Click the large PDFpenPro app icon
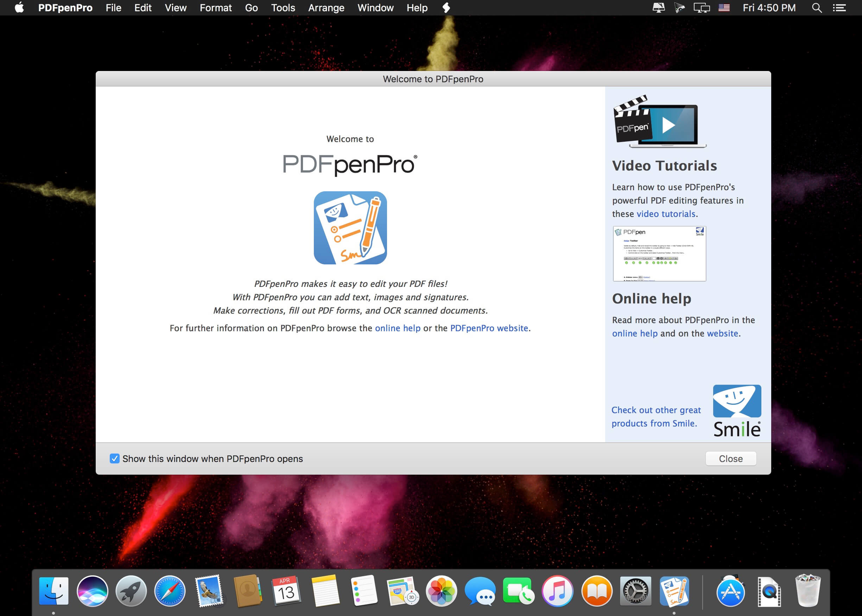This screenshot has width=862, height=616. pyautogui.click(x=350, y=227)
